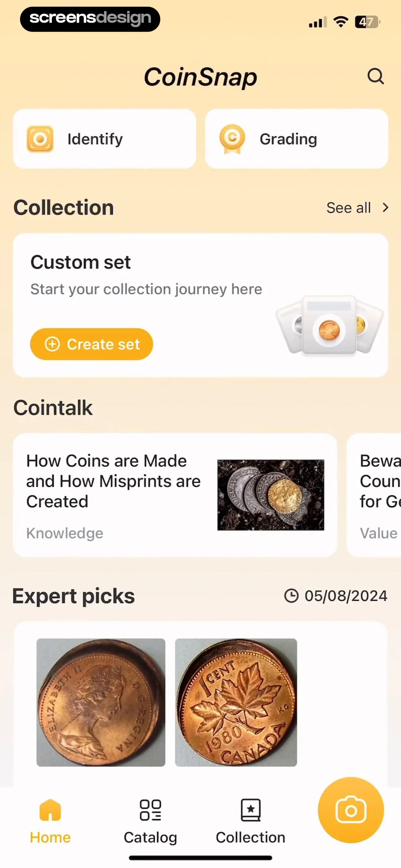
Task: Tap the Home tab house icon
Action: tap(50, 810)
